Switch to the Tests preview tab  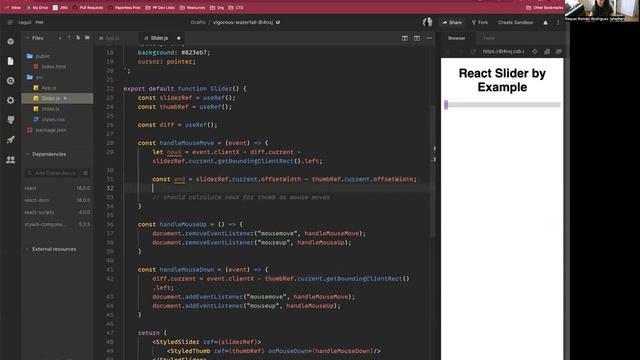point(489,38)
